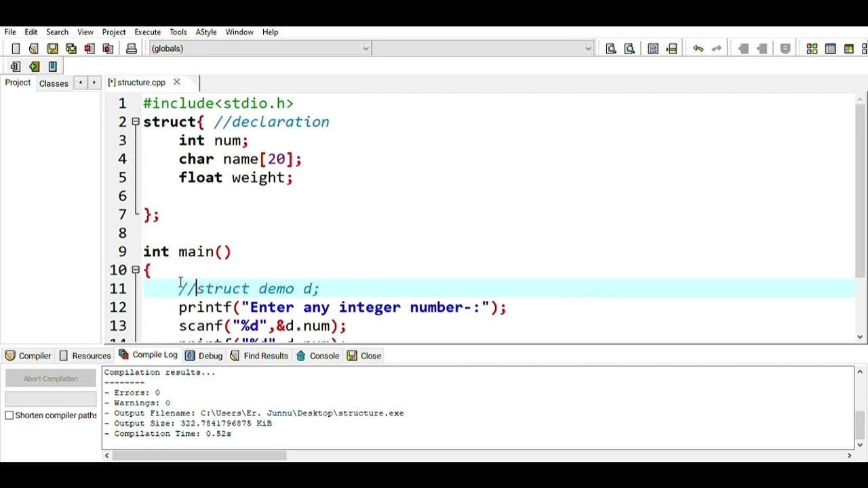The image size is (868, 488).
Task: Click the Replace icon
Action: click(x=629, y=49)
